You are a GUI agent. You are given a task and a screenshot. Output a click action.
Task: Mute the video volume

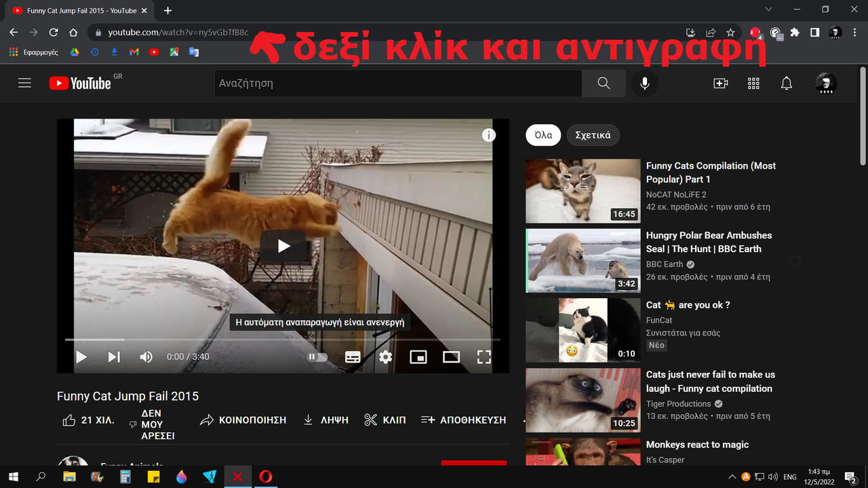click(x=146, y=357)
